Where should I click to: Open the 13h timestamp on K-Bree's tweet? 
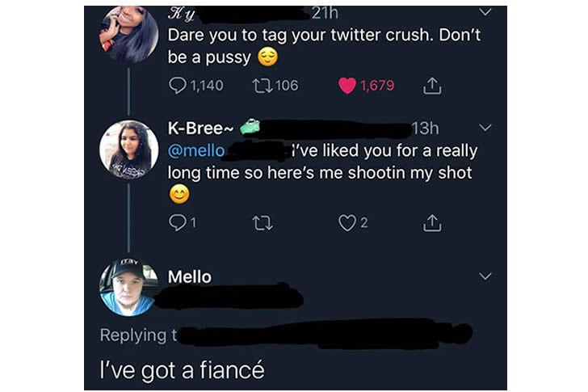tap(425, 128)
